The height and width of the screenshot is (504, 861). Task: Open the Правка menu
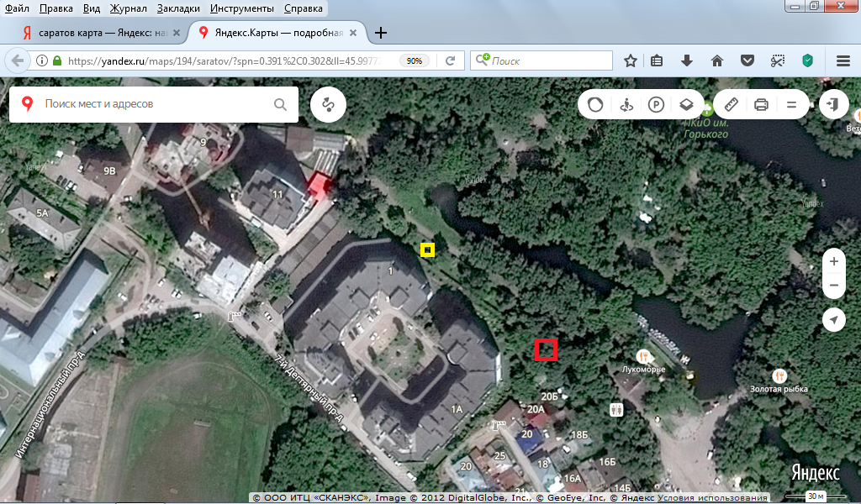tap(56, 8)
